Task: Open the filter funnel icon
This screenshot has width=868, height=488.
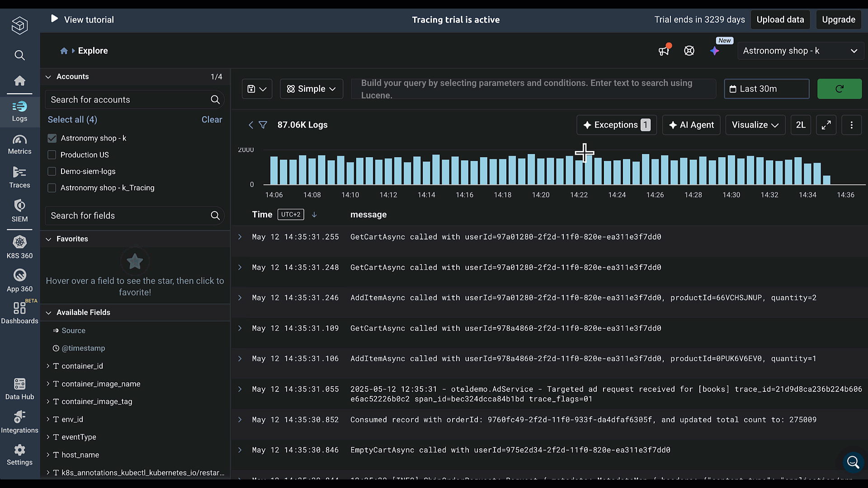Action: (x=263, y=125)
